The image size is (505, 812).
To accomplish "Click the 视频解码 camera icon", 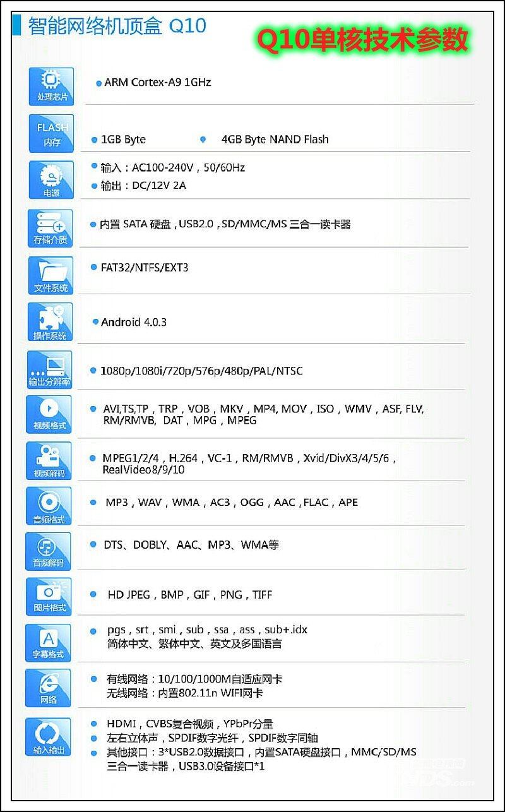I will point(49,460).
